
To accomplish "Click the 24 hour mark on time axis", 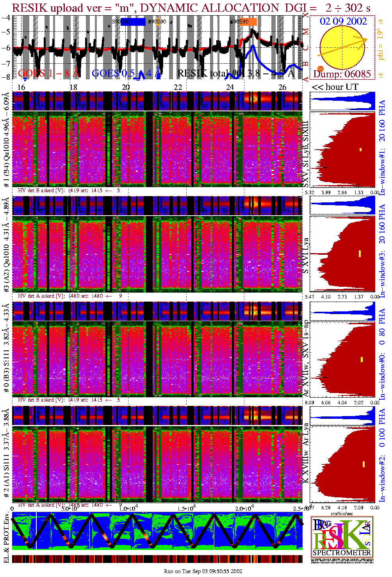I will click(230, 87).
